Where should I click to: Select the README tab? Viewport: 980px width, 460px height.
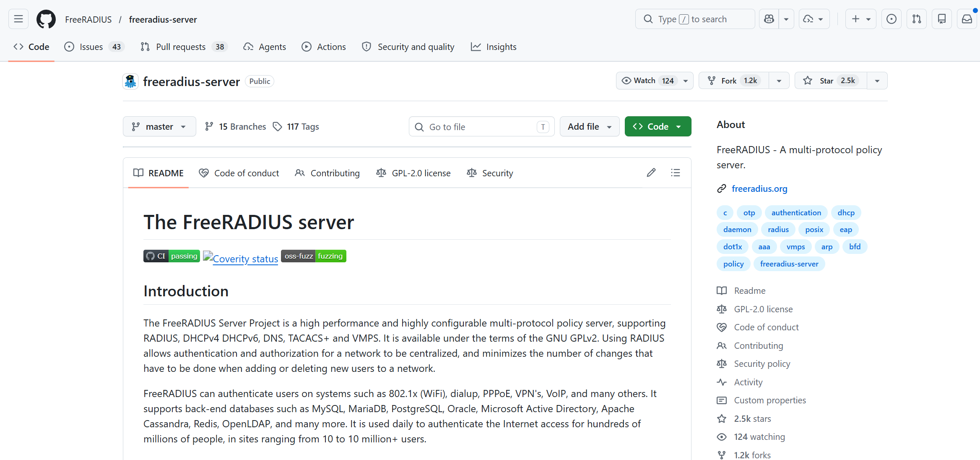(159, 173)
